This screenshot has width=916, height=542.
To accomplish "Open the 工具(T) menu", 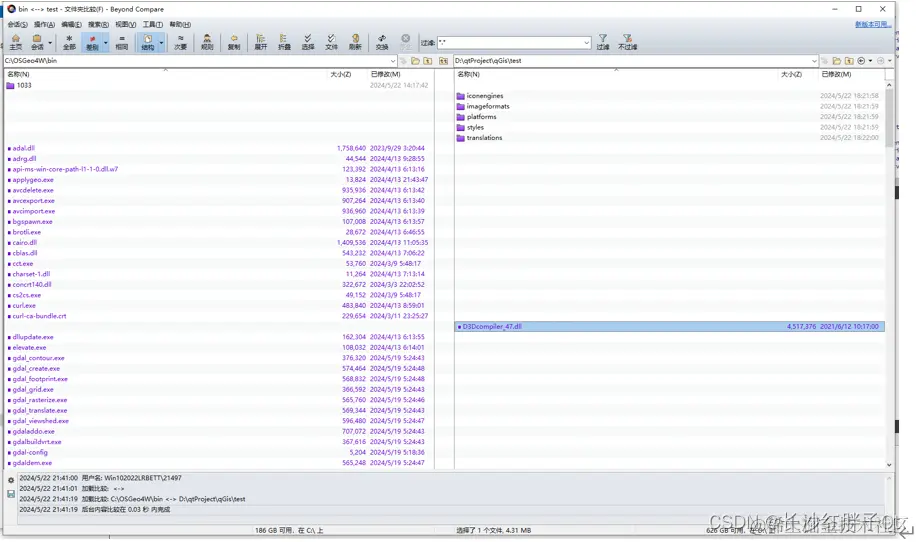I will pyautogui.click(x=152, y=25).
